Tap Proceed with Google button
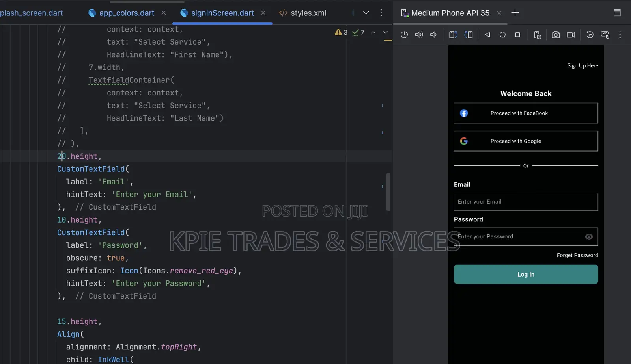Screen dimensions: 631x364 (x=526, y=141)
